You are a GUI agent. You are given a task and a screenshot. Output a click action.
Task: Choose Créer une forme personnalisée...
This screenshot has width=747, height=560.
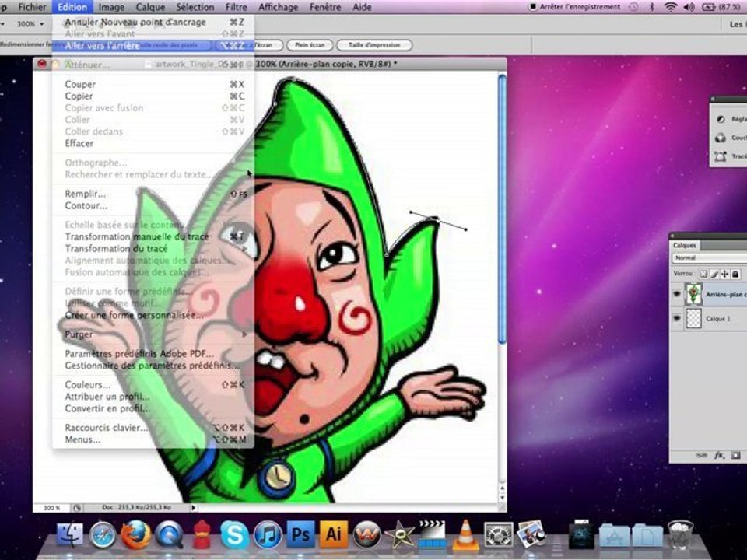pyautogui.click(x=153, y=315)
